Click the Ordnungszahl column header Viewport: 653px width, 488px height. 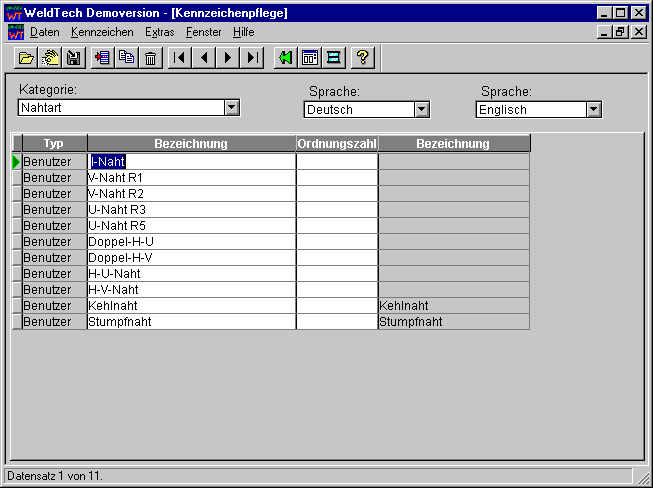(x=337, y=144)
